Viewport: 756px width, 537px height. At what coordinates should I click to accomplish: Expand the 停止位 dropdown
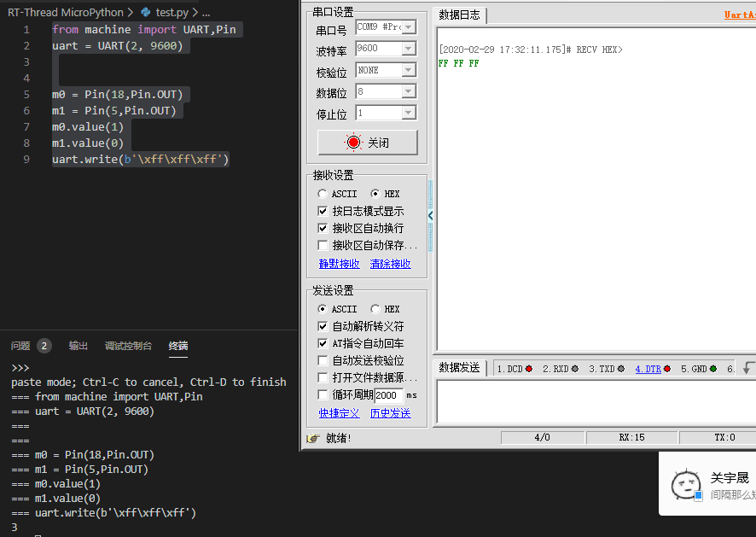coord(408,113)
